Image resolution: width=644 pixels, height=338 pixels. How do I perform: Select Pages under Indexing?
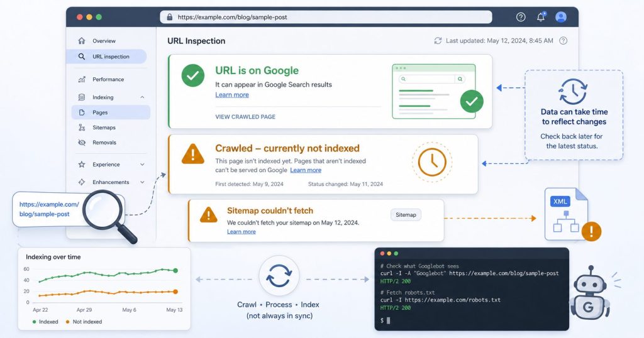point(111,112)
